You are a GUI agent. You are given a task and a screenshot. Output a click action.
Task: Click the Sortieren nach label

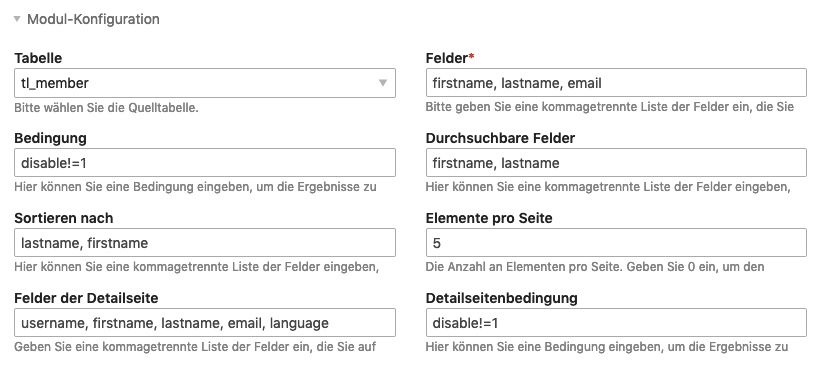tap(63, 218)
